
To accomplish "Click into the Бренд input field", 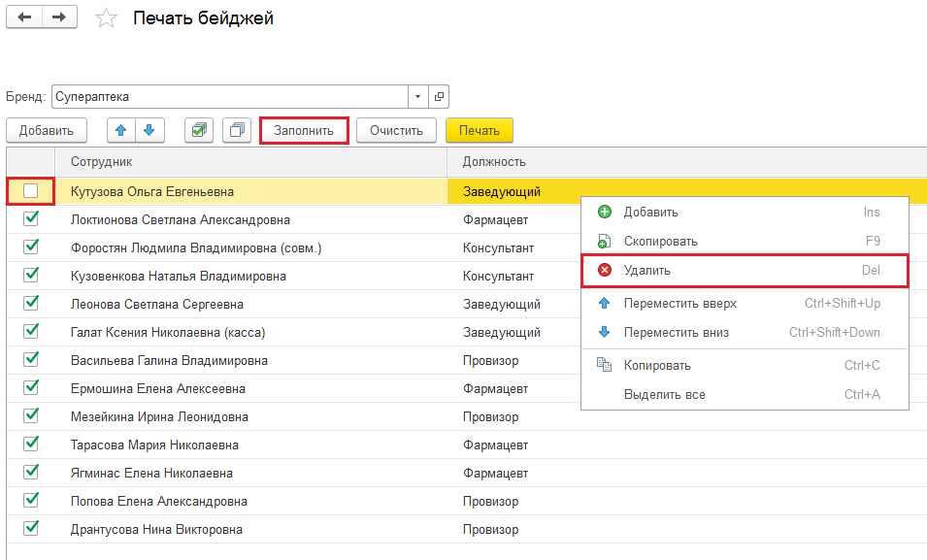I will (x=228, y=97).
